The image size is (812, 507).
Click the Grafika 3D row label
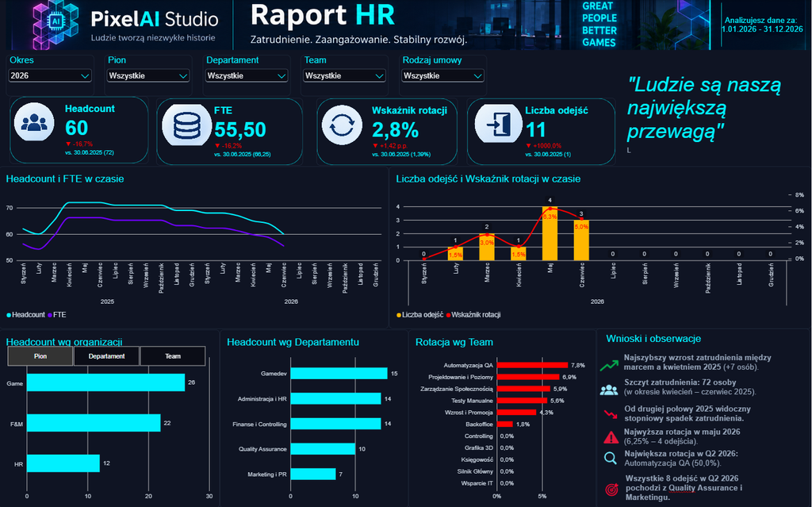coord(478,448)
